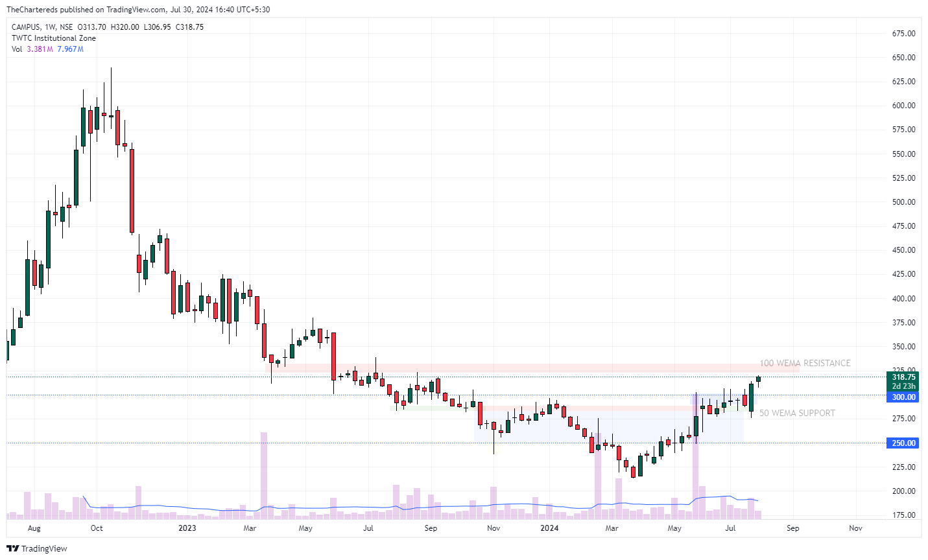Viewport: 928px width, 560px height.
Task: Click the publication header text by TheChartereds
Action: tap(138, 10)
